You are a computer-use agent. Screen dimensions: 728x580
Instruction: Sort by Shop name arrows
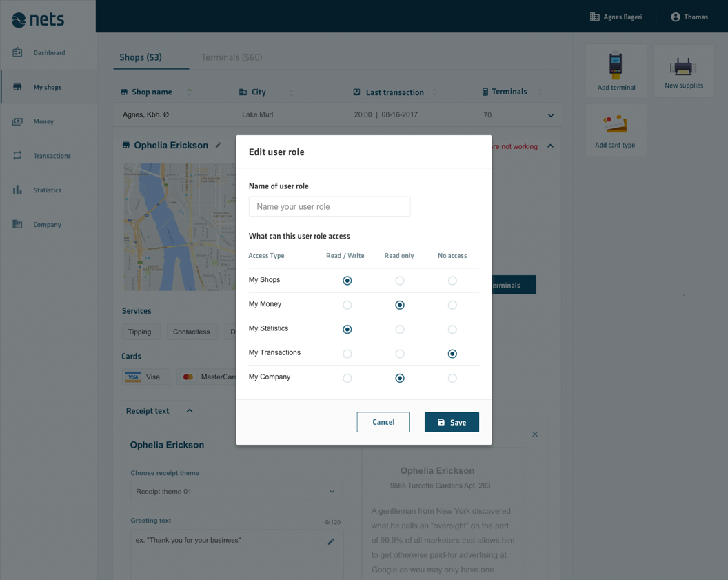coord(189,92)
